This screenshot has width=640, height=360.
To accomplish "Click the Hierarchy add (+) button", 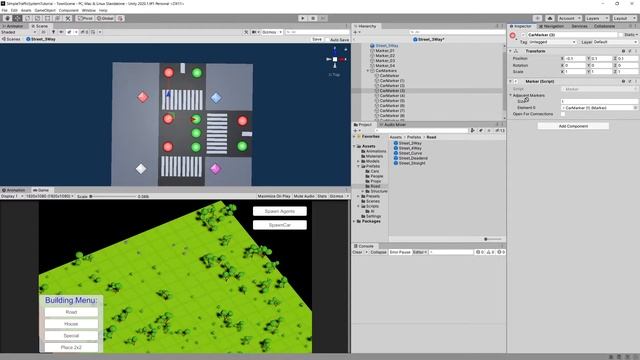I will click(355, 32).
